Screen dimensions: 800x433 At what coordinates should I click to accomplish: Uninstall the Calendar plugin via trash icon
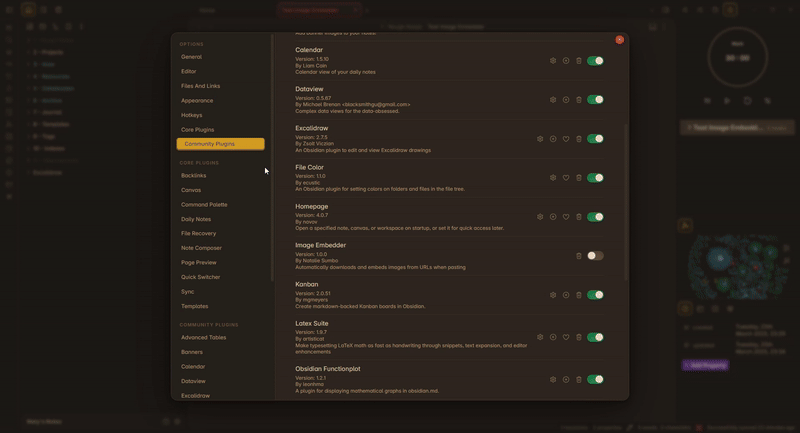[x=579, y=61]
